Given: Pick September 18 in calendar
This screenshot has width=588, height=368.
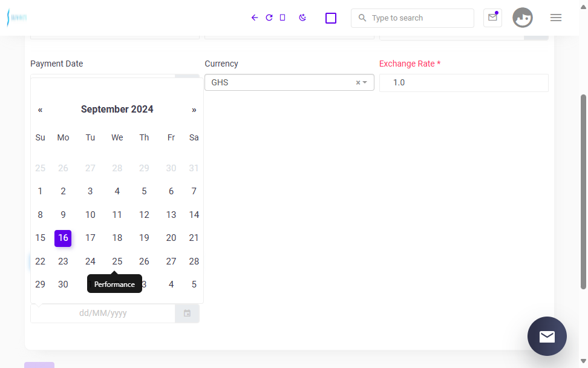Looking at the screenshot, I should pos(117,238).
